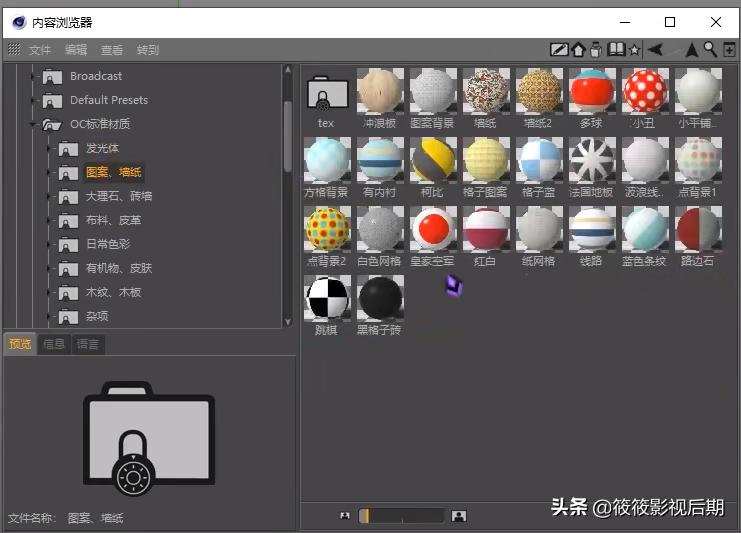Click the large thumbnail size icon

coord(458,516)
